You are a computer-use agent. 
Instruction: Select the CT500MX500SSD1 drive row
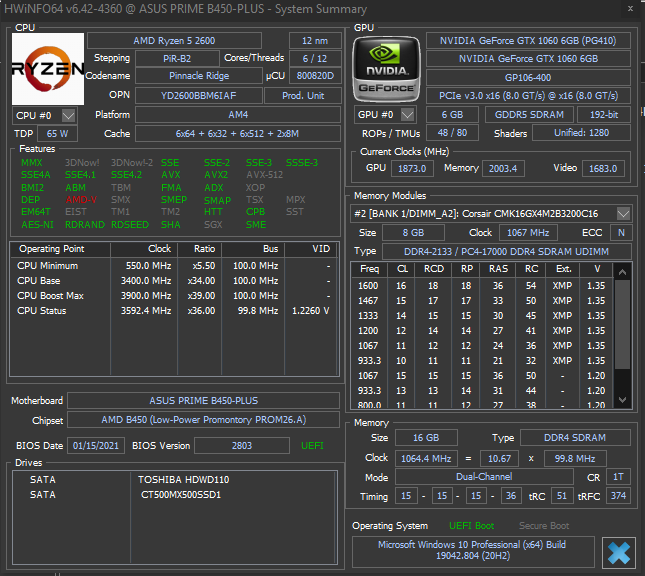coord(174,495)
